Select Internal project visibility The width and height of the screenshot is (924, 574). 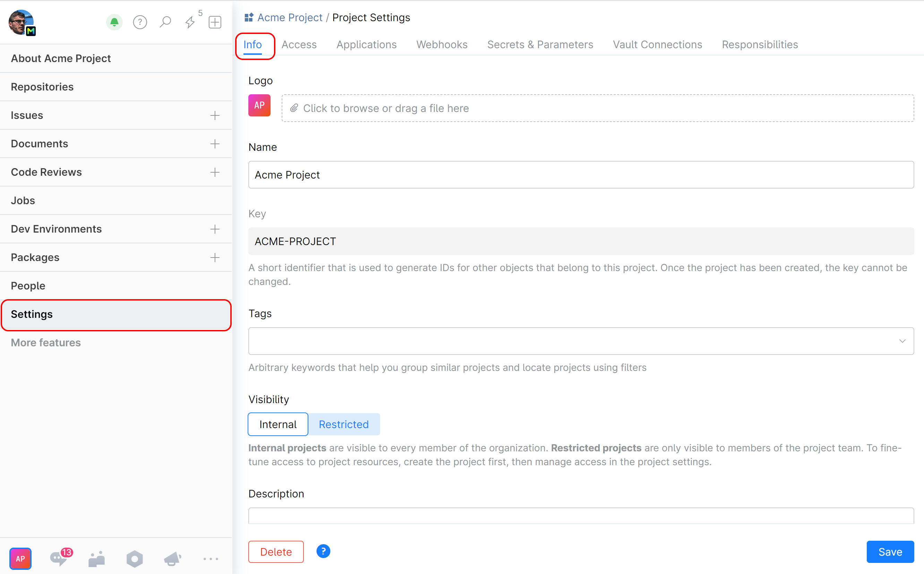[x=278, y=424]
